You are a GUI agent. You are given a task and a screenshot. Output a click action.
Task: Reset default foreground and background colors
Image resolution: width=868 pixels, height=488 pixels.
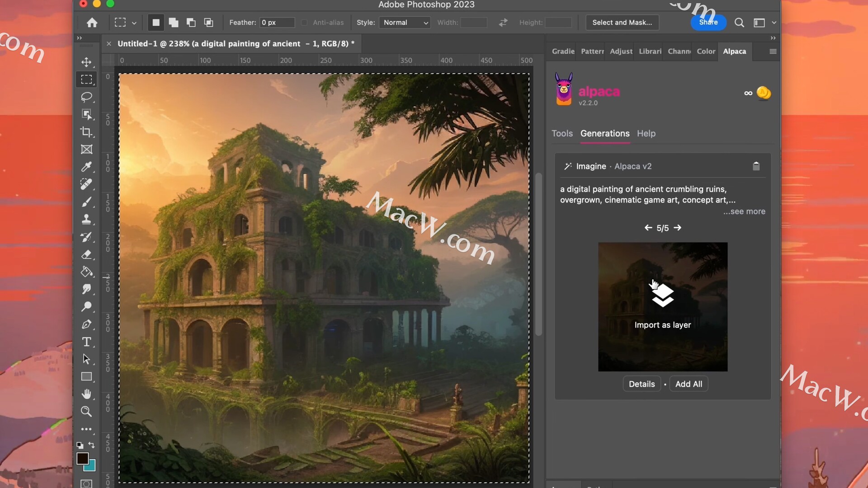point(80,445)
